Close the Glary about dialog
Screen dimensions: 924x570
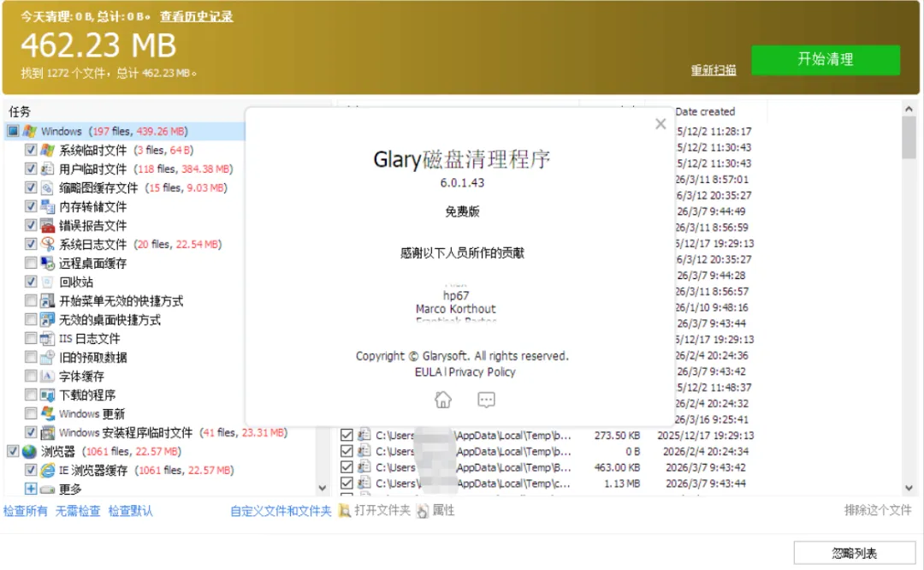pyautogui.click(x=660, y=124)
